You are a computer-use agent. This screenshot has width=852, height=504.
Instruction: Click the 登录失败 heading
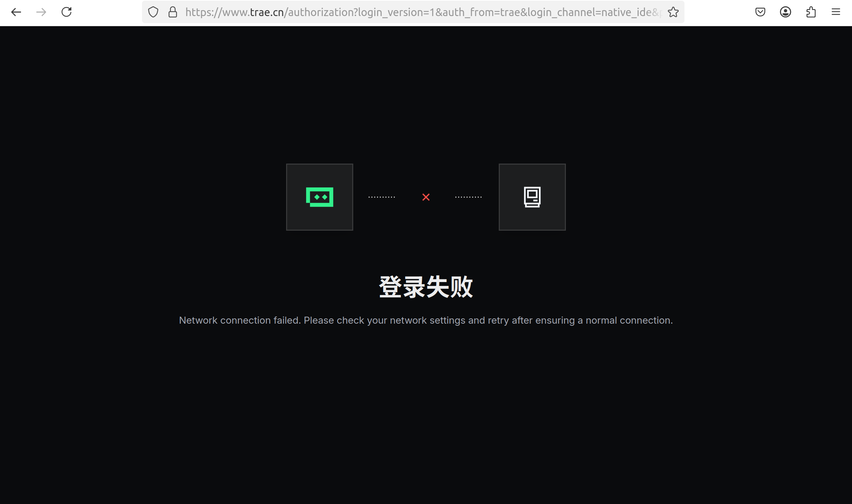tap(426, 287)
